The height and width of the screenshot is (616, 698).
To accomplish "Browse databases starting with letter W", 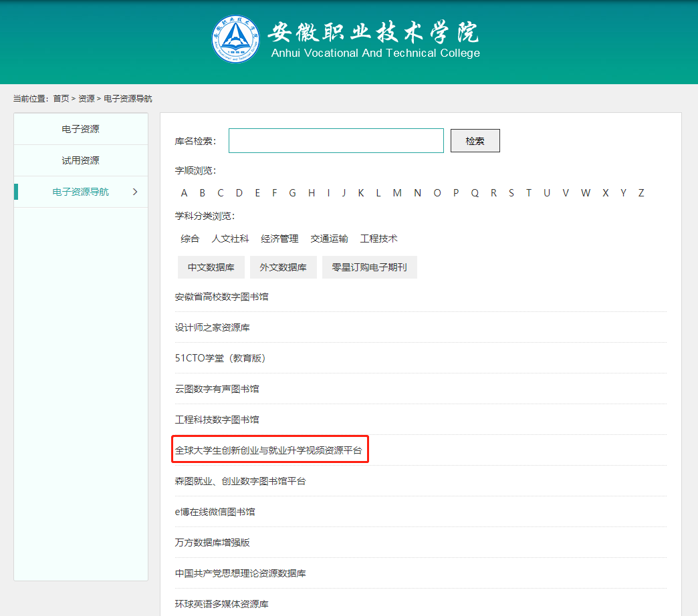I will point(586,193).
